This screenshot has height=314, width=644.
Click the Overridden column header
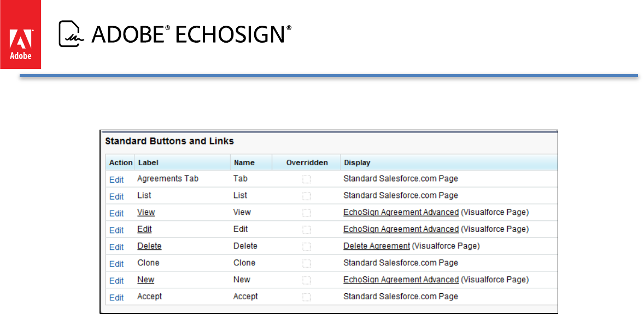[307, 163]
